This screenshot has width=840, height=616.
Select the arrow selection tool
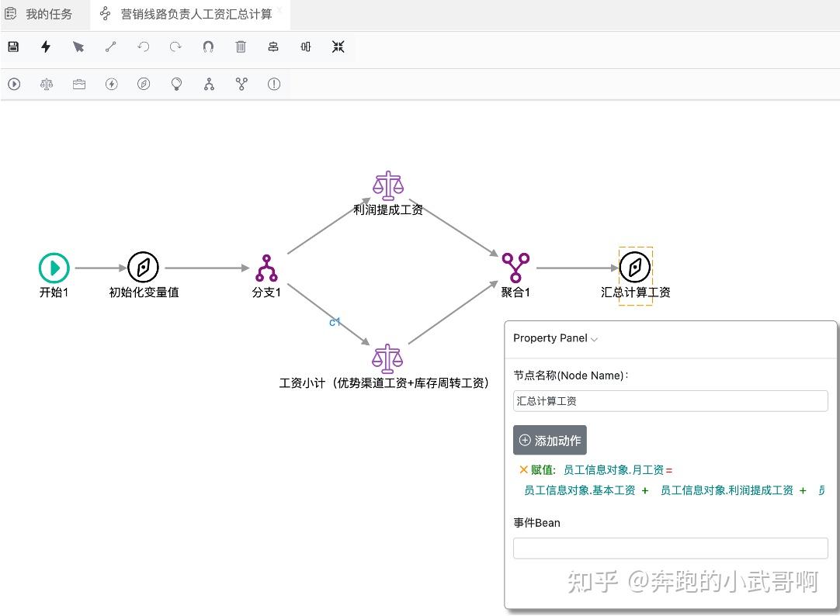pos(78,47)
